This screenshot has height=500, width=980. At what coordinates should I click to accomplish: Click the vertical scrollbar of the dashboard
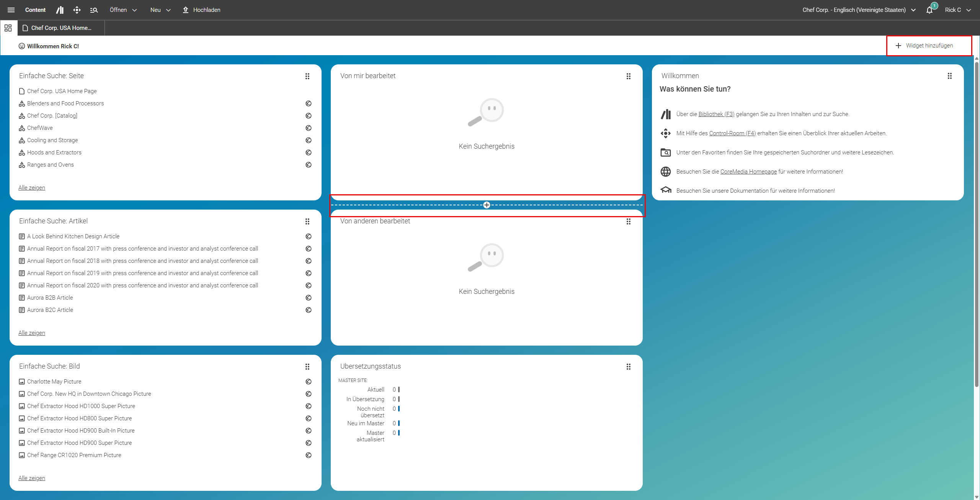pos(977,224)
